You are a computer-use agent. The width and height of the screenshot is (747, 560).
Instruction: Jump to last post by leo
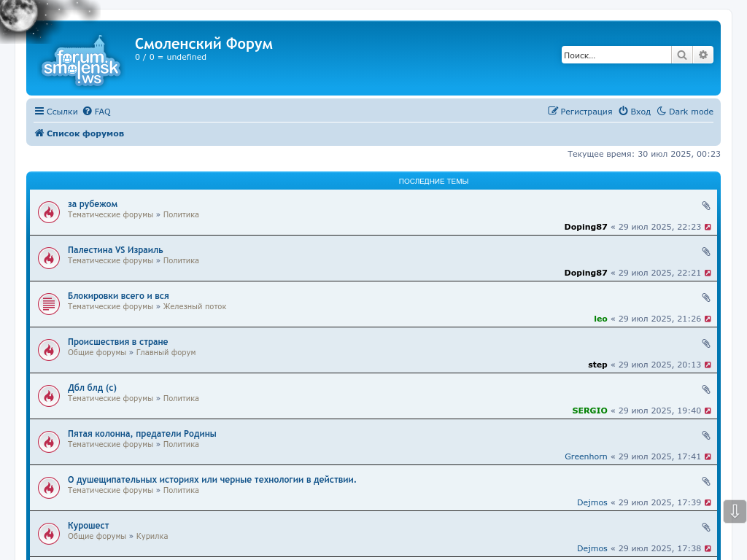pyautogui.click(x=708, y=319)
